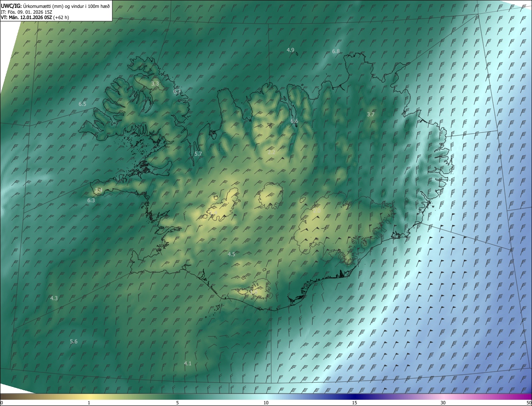Image resolution: width=532 pixels, height=406 pixels.
Task: Click the map value "3.7"
Action: pyautogui.click(x=371, y=114)
